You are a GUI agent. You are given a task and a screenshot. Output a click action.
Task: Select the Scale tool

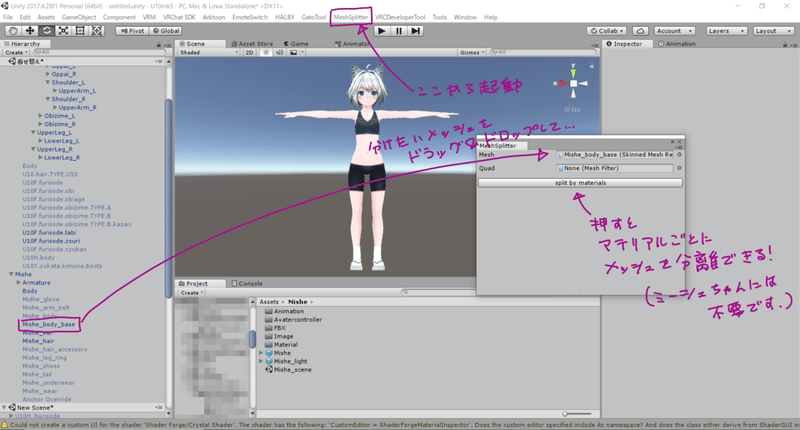tap(63, 31)
